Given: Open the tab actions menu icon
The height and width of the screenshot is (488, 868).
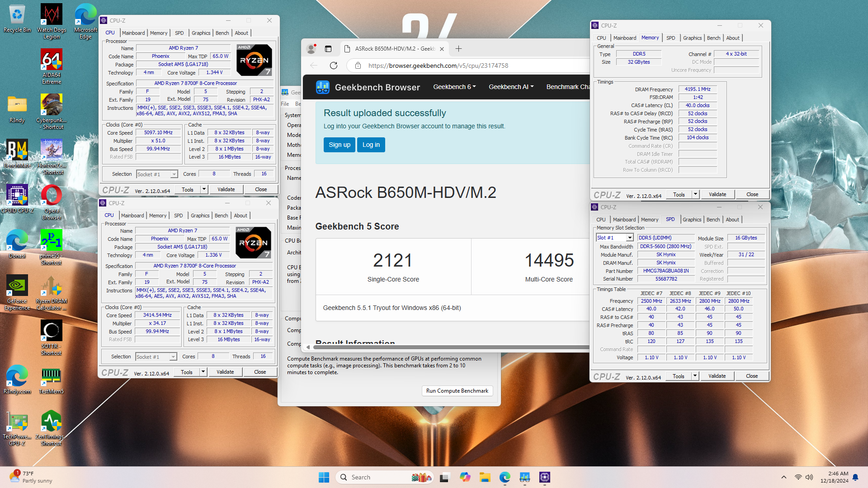Looking at the screenshot, I should pos(328,49).
